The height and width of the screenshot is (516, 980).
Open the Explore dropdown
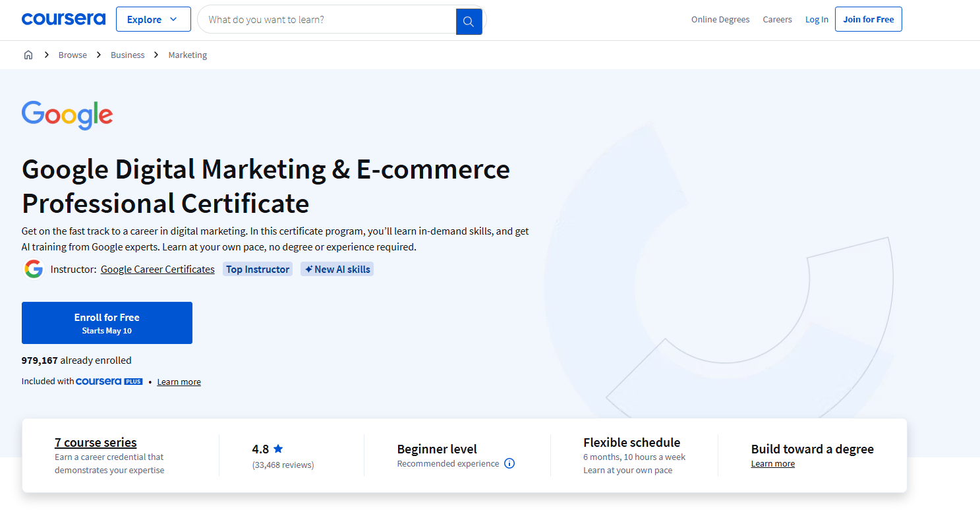(153, 19)
